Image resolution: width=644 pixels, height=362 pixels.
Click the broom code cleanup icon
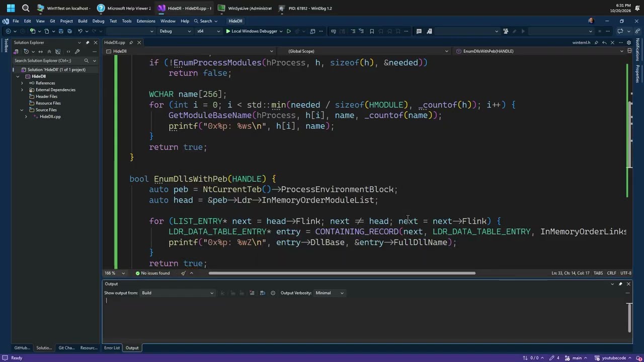coord(183,273)
